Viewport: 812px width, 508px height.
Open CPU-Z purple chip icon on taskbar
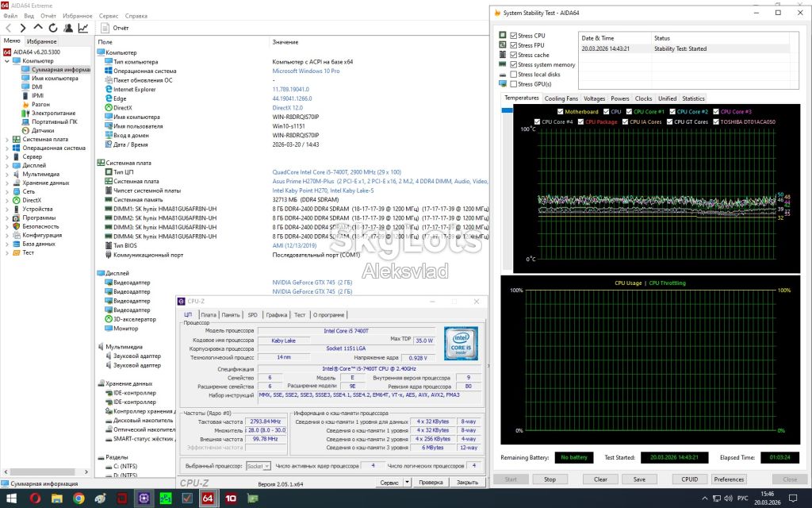point(144,498)
